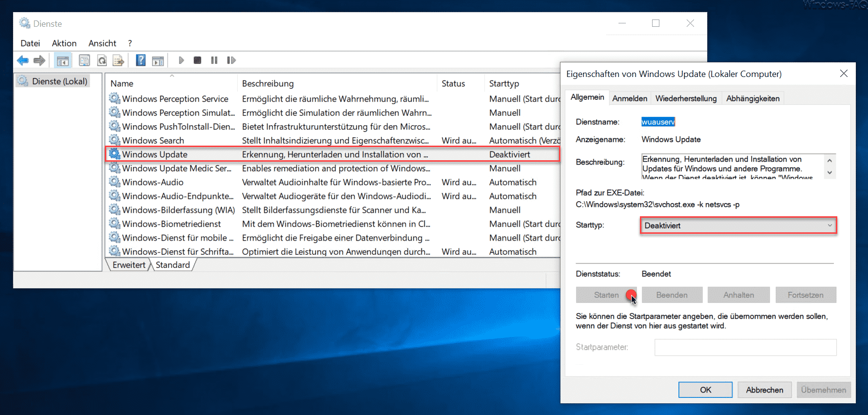Stop the service with the square icon
This screenshot has width=868, height=415.
[x=197, y=60]
